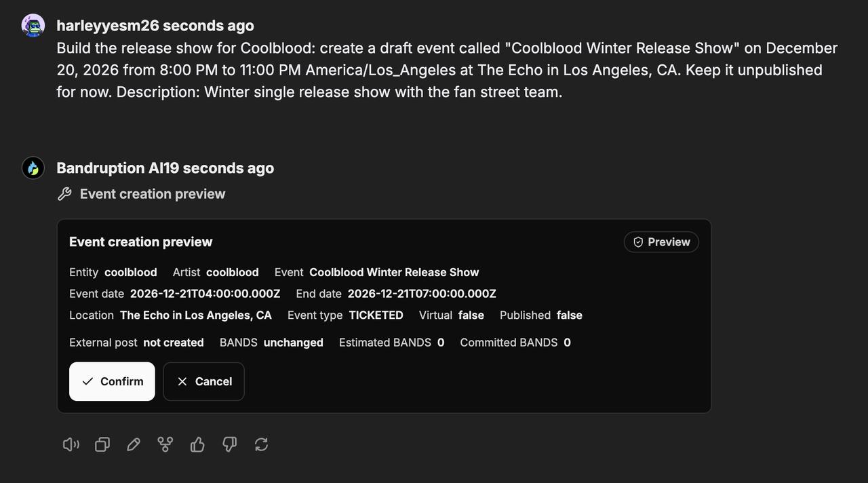Click Published value false
The image size is (868, 483).
pyautogui.click(x=570, y=315)
